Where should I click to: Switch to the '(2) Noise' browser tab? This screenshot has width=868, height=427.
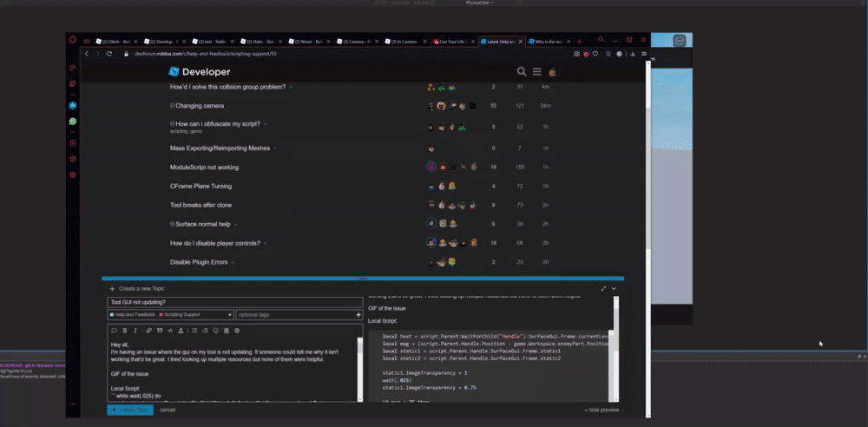click(308, 41)
